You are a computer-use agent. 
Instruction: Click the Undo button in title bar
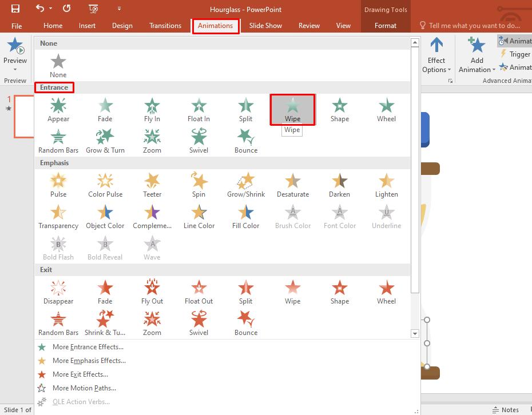pos(39,9)
